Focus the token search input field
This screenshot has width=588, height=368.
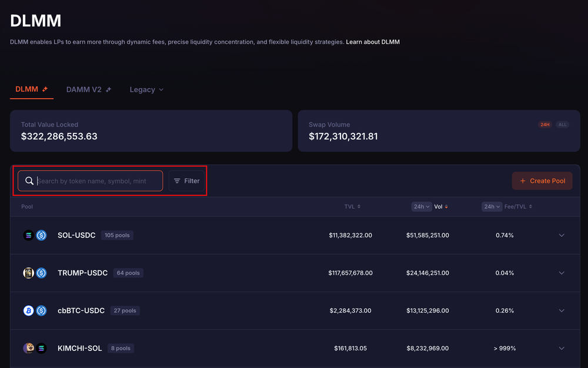pos(91,181)
